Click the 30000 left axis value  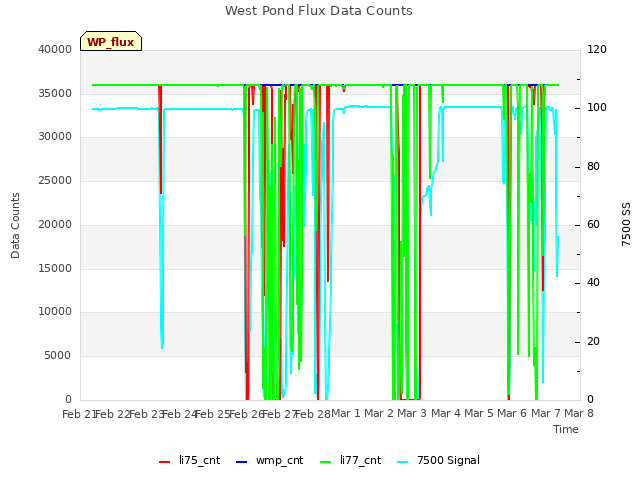click(55, 136)
